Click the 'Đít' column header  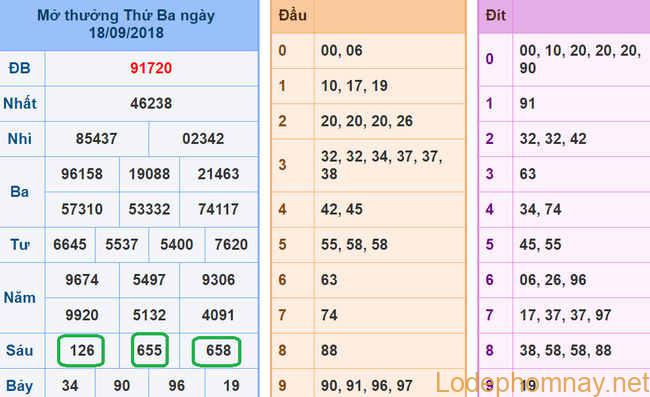tap(496, 15)
